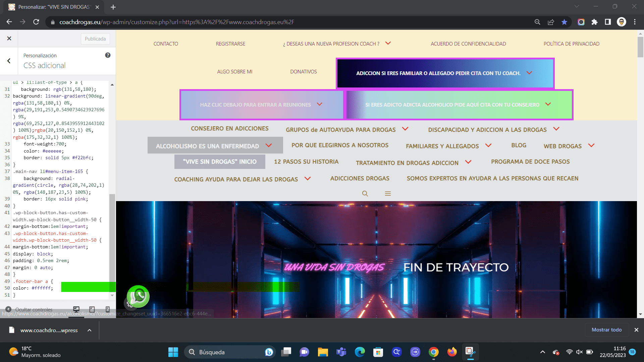Open the Chrome extensions puzzle icon
The height and width of the screenshot is (362, 644).
click(594, 22)
